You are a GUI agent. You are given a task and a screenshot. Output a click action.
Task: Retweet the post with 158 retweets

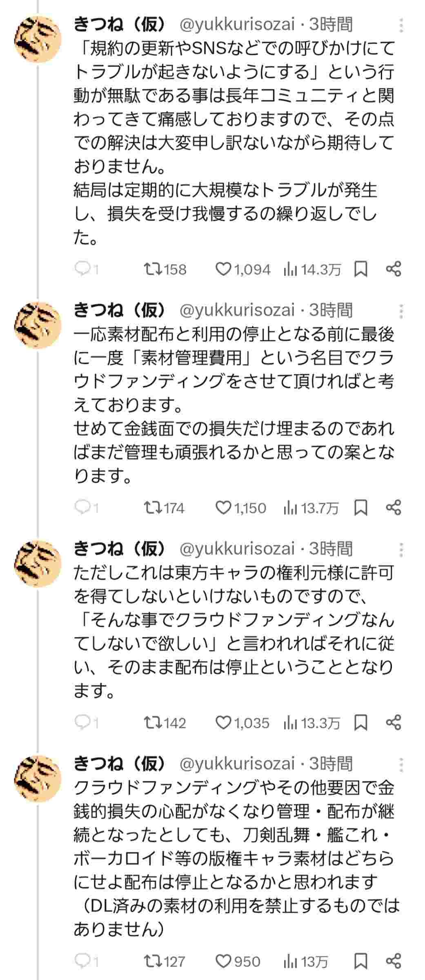[x=154, y=269]
